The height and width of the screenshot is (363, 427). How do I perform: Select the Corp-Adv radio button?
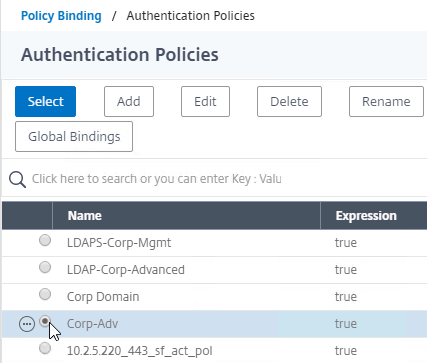click(45, 321)
